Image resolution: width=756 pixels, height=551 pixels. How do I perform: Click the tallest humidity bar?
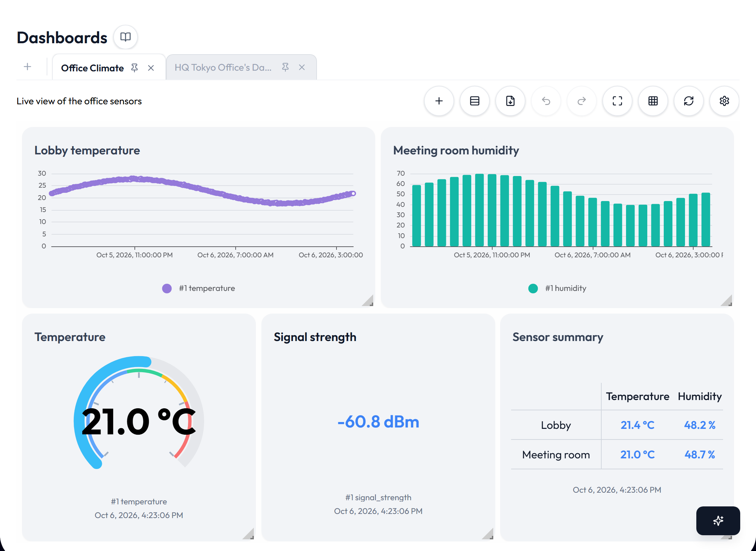tap(480, 210)
